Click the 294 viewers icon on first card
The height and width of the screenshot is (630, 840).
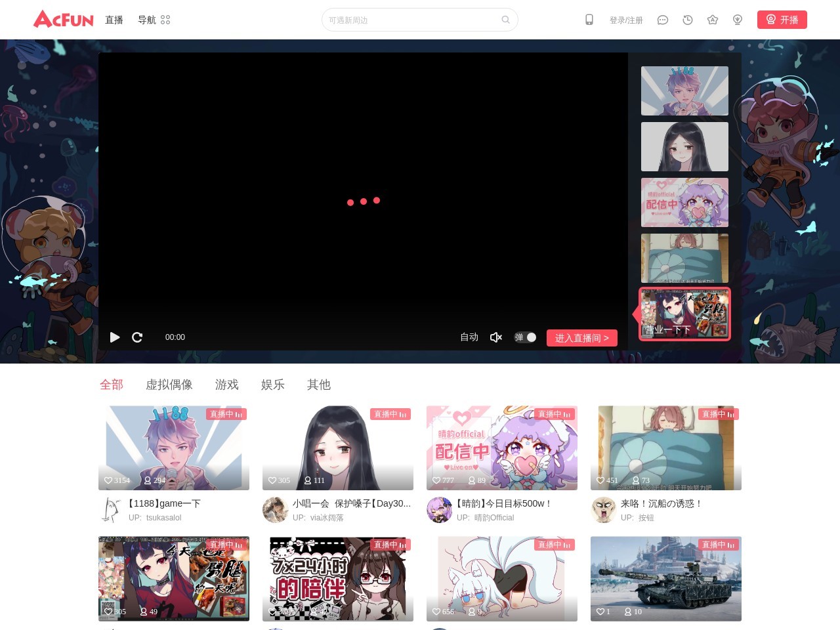[148, 480]
